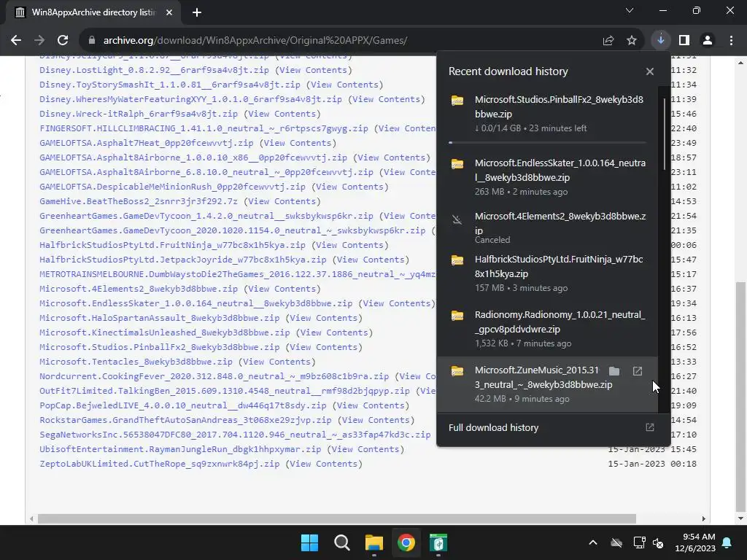
Task: View Contents of Microsoft.KinectimalsUnleashed zip
Action: pos(334,332)
